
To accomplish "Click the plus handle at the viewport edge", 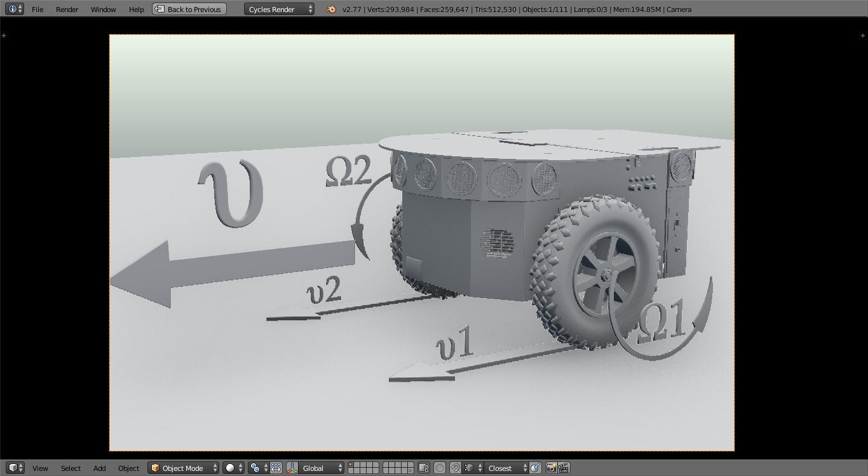I will coord(4,35).
